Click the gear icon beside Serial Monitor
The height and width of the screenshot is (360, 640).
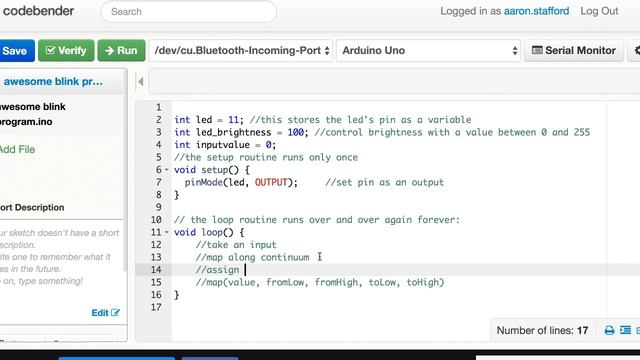636,51
